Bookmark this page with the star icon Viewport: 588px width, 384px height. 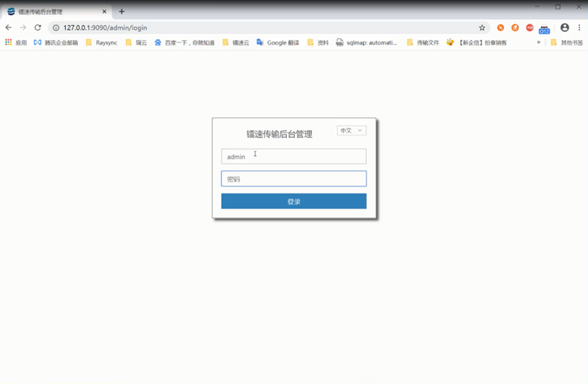[482, 27]
